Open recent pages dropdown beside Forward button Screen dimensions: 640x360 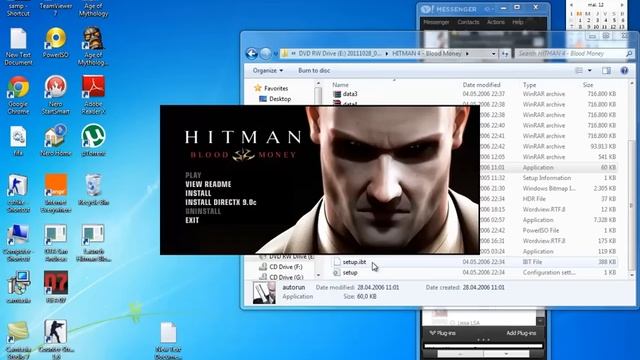276,54
